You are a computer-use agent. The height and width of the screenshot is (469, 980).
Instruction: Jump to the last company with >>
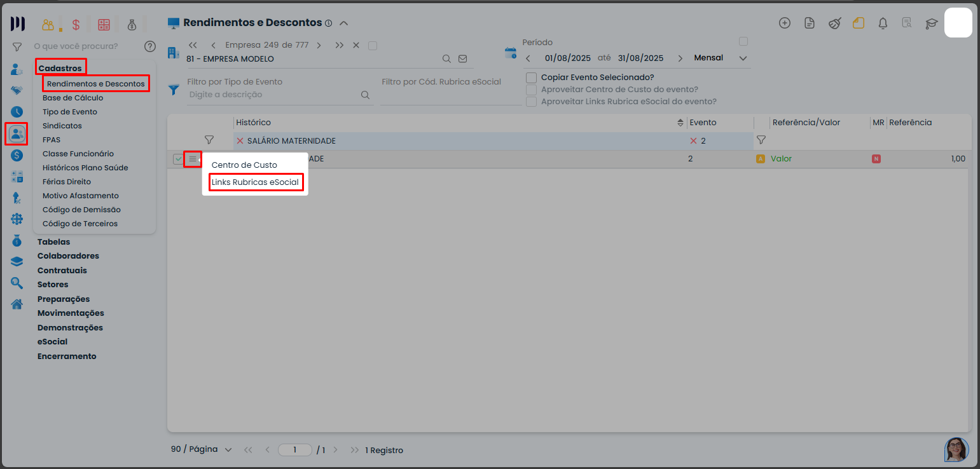pyautogui.click(x=340, y=45)
